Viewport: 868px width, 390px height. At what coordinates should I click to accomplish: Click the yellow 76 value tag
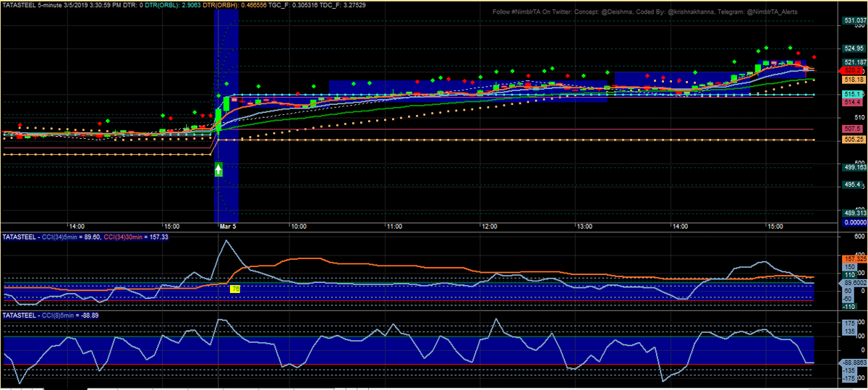pos(235,289)
